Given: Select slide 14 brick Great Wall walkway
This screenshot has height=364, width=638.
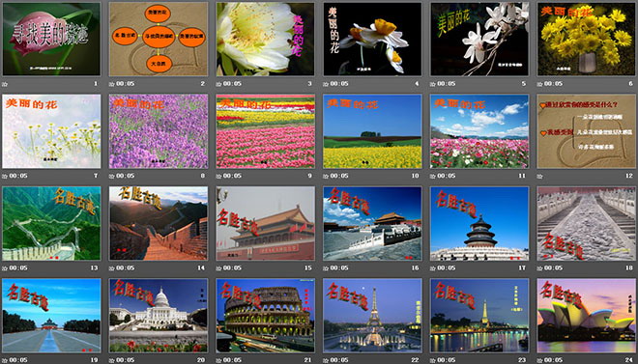Looking at the screenshot, I should pyautogui.click(x=159, y=223).
